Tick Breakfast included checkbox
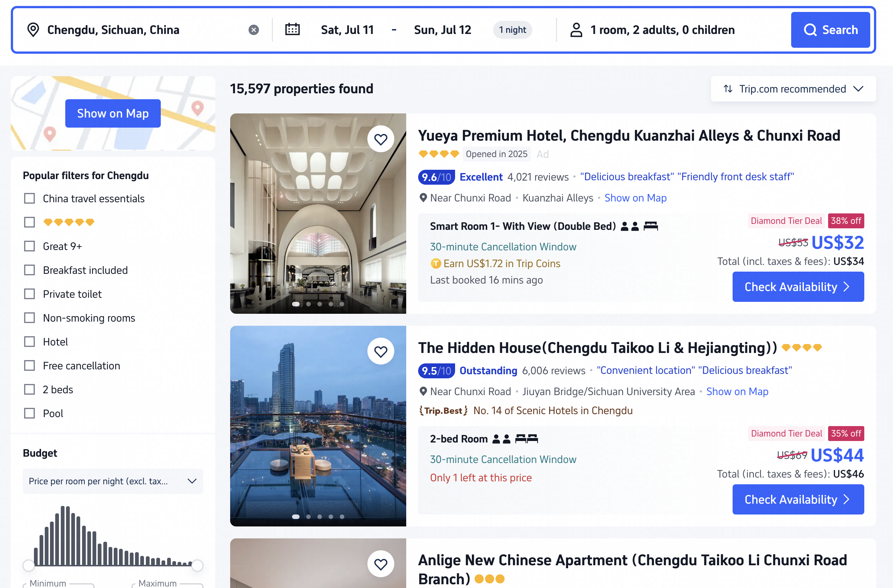Screen dimensions: 893x588 pos(29,270)
